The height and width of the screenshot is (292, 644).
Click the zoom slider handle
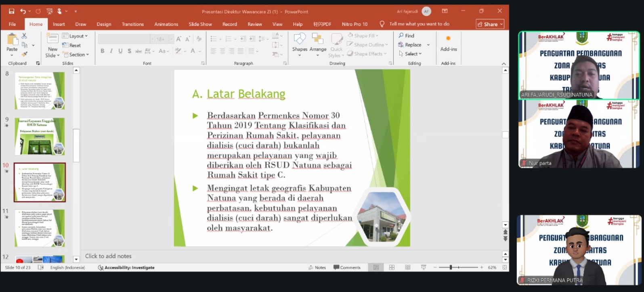click(451, 267)
